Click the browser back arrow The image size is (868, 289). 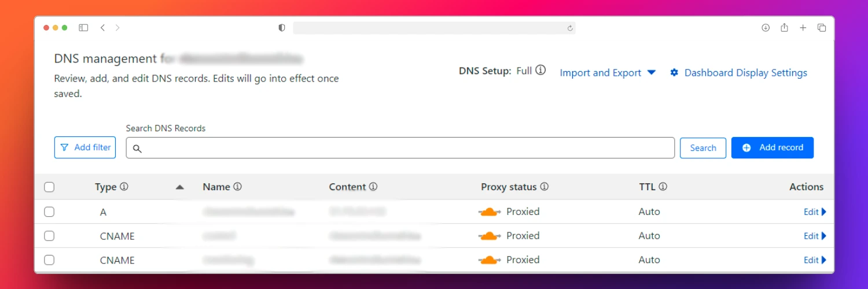(102, 28)
